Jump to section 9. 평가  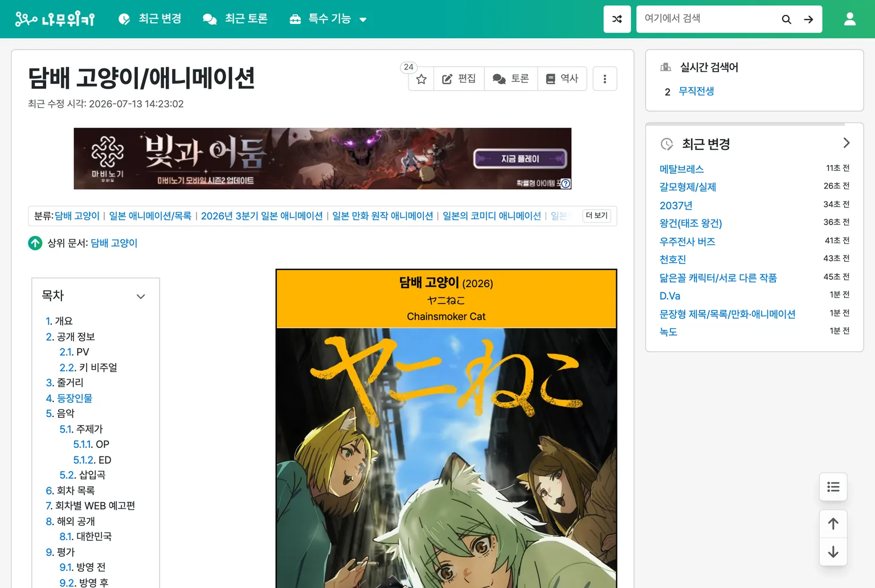(60, 552)
